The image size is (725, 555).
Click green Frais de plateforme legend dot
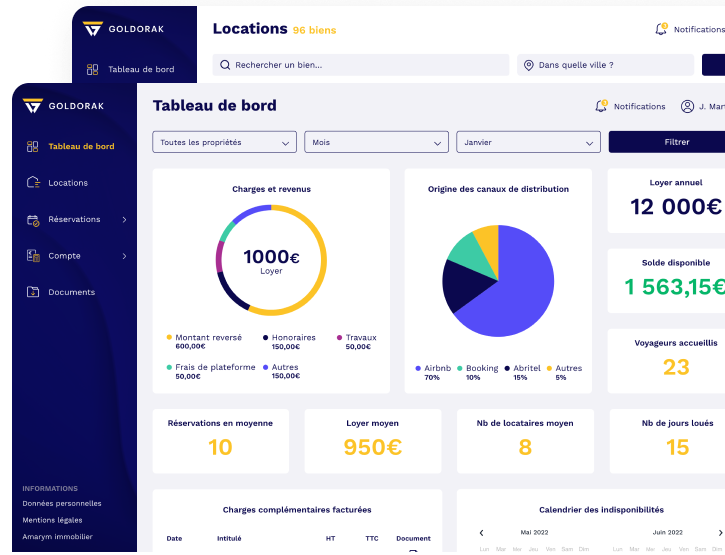[169, 367]
